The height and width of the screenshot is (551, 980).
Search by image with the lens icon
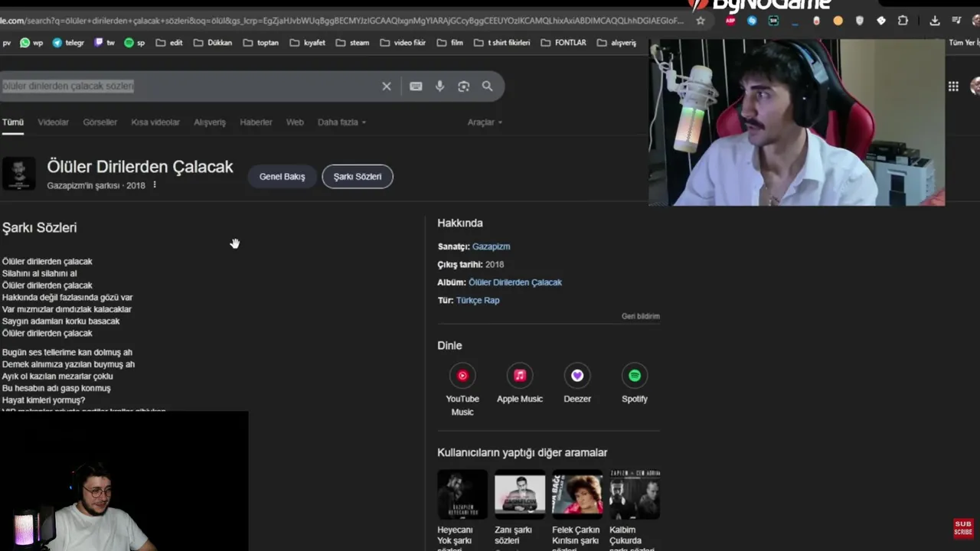[x=463, y=86]
